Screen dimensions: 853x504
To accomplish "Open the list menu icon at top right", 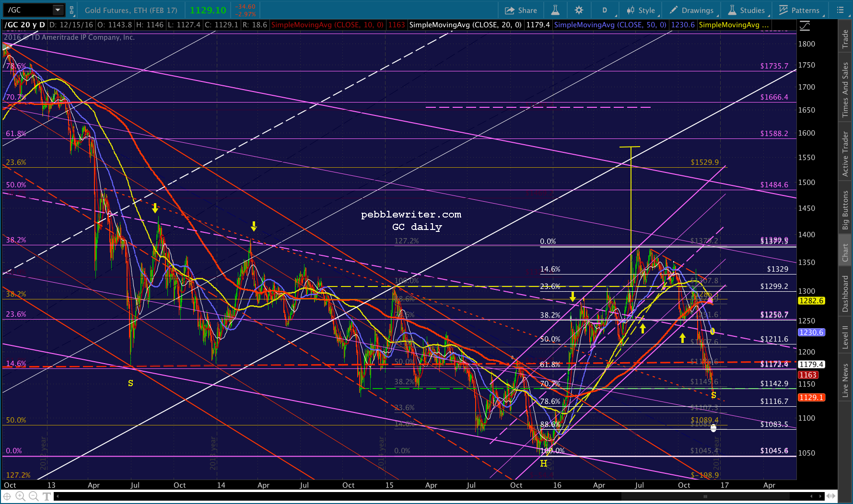I will click(840, 10).
